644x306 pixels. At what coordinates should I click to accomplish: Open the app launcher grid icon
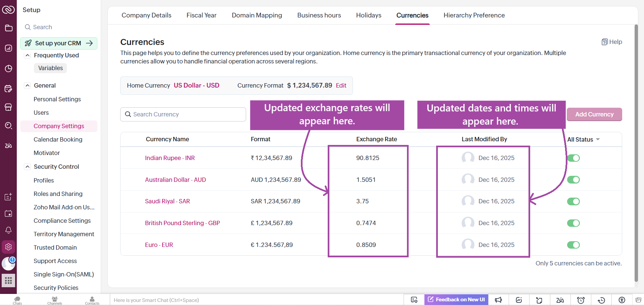click(8, 280)
